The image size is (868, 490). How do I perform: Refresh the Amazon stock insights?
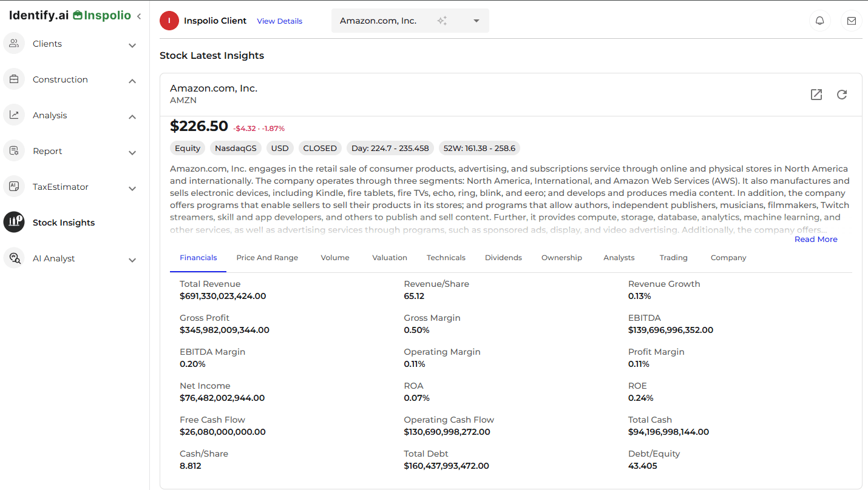pyautogui.click(x=842, y=95)
